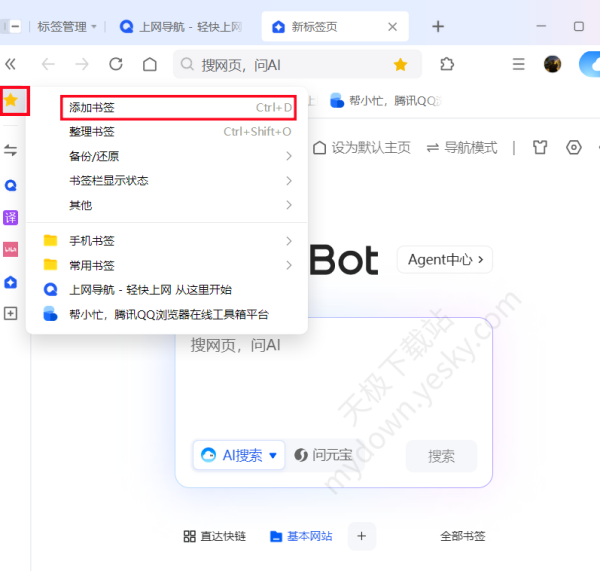The height and width of the screenshot is (571, 600).
Task: Click the address bar search field
Action: (290, 64)
